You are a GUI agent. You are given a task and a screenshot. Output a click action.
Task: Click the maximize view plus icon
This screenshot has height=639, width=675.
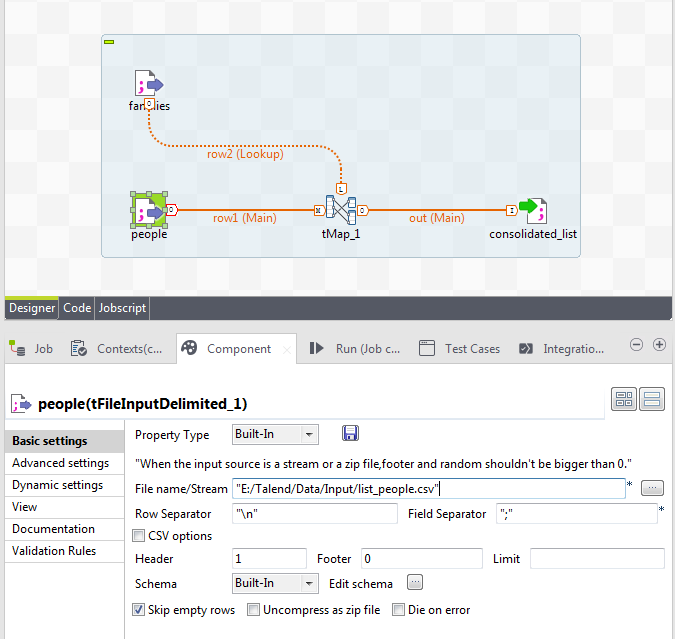coord(659,344)
